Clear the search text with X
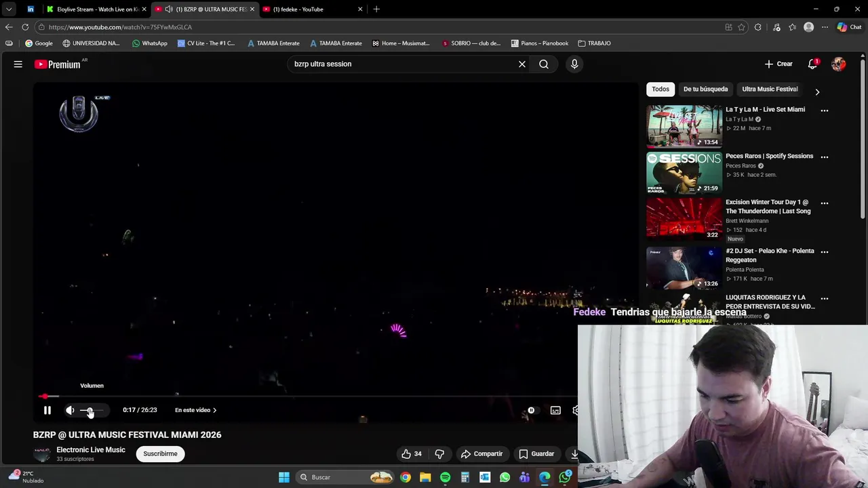Image resolution: width=868 pixels, height=488 pixels. [x=522, y=64]
